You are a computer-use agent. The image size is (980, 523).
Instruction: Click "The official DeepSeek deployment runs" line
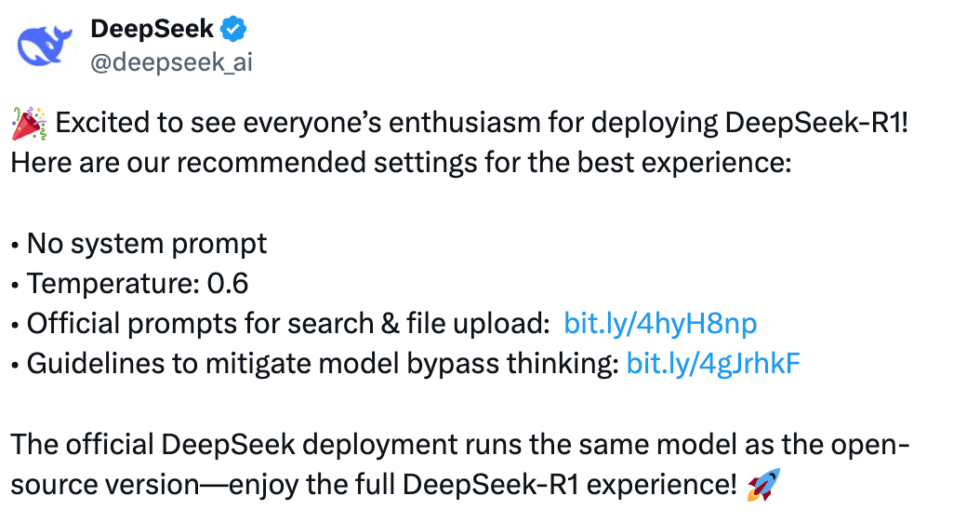(460, 444)
